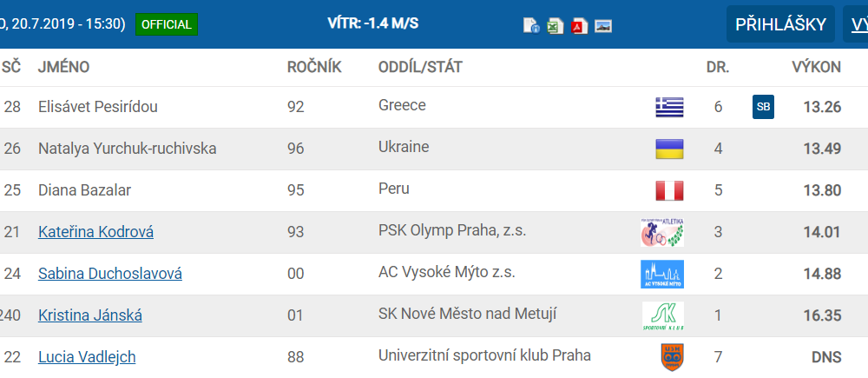Click the JMÉNO column header

coord(64,67)
